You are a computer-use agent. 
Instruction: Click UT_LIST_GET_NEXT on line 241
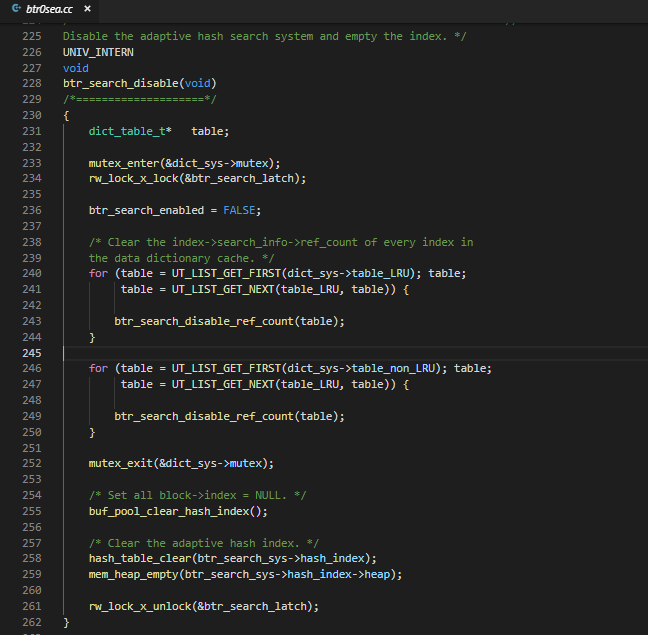click(223, 289)
